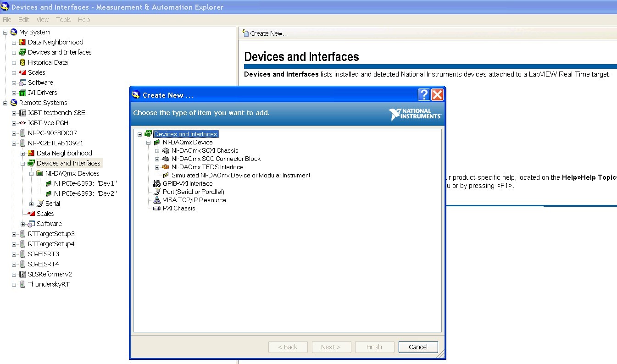The width and height of the screenshot is (617, 364).
Task: Click the < Back button
Action: (288, 347)
